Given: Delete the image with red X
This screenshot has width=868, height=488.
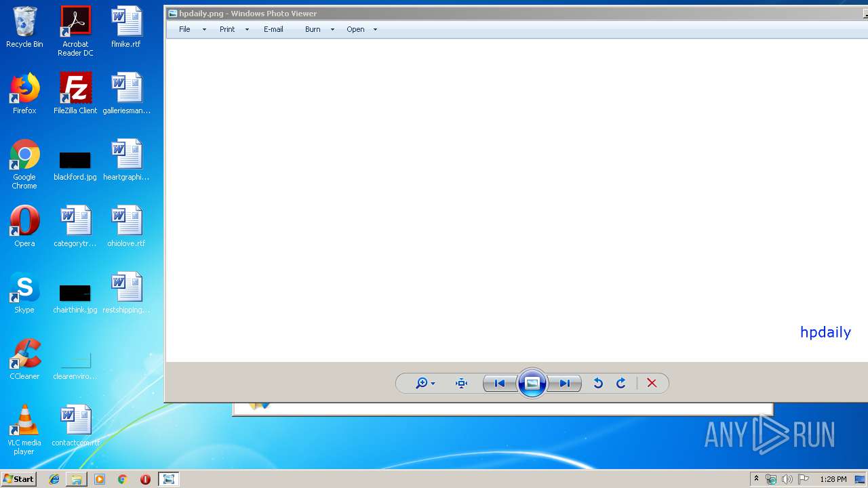Looking at the screenshot, I should pyautogui.click(x=652, y=384).
